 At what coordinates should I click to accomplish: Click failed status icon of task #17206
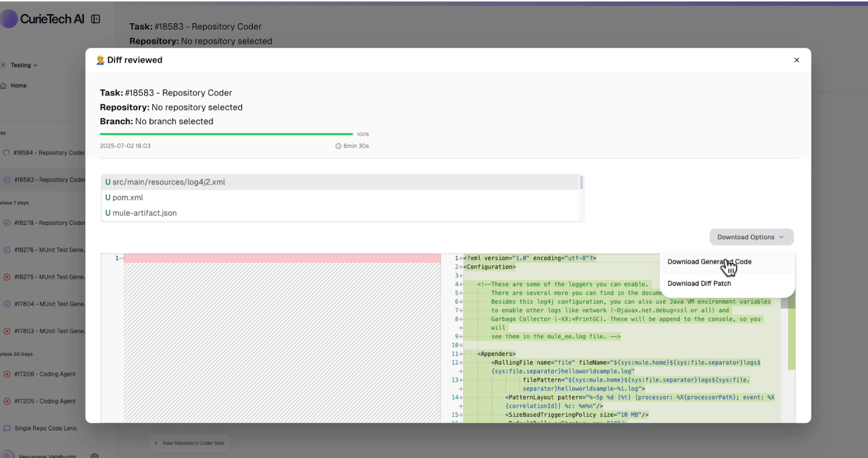pos(7,374)
